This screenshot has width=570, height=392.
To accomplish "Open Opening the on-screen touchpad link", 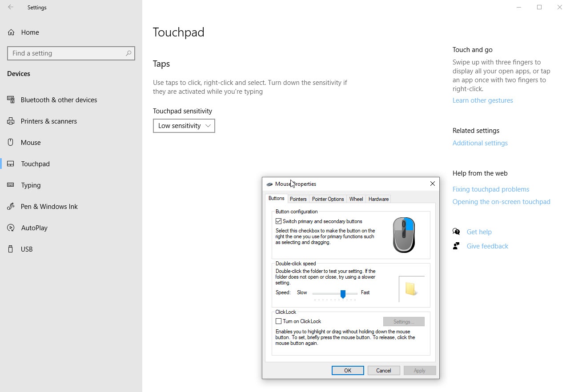I will tap(502, 202).
